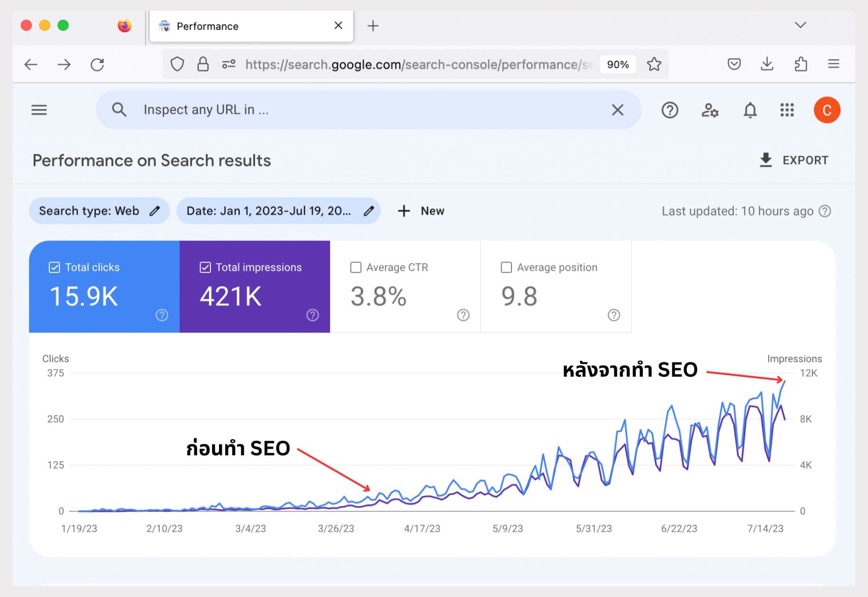Click the EXPORT button
Screen dimensions: 868x597
(794, 160)
